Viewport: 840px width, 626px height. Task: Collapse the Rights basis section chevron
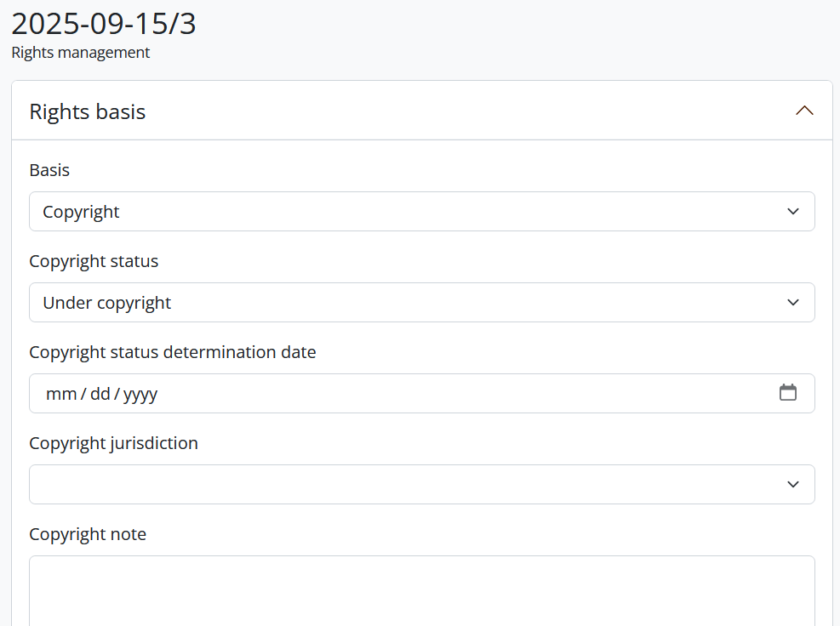click(x=804, y=111)
